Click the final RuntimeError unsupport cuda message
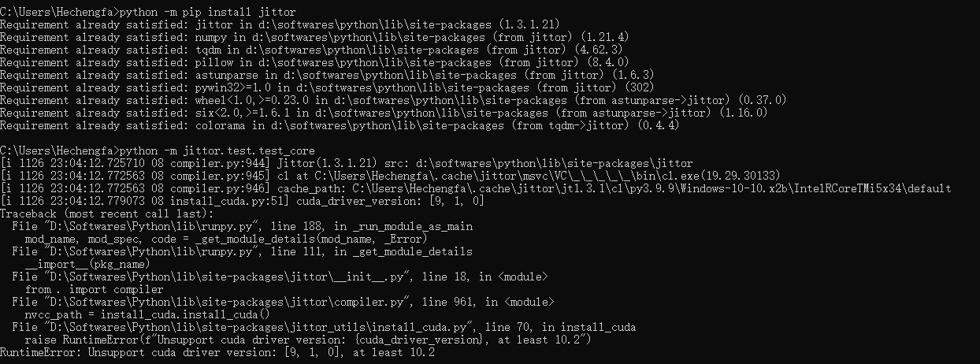The width and height of the screenshot is (980, 364). pyautogui.click(x=217, y=352)
